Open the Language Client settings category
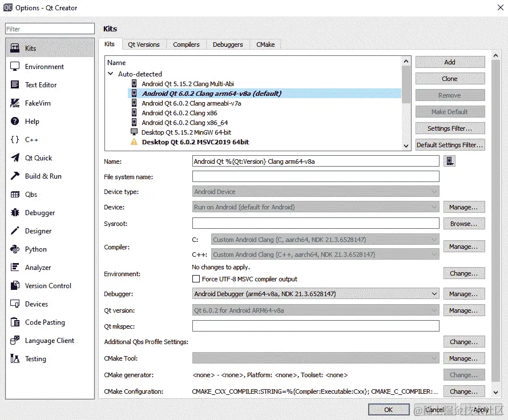The height and width of the screenshot is (420, 508). click(x=50, y=341)
